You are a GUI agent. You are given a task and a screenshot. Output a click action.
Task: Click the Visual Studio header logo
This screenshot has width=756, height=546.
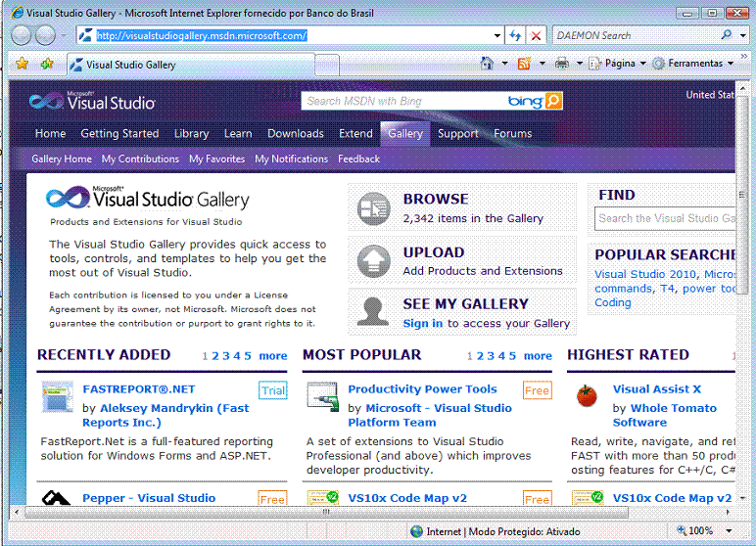(92, 100)
